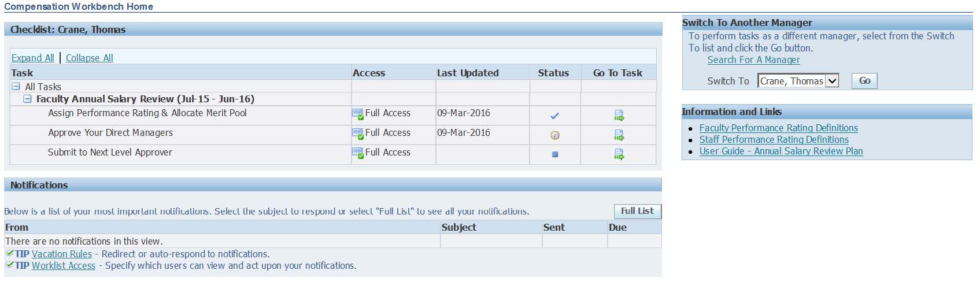
Task: Click not-started status square for Submit to Approver
Action: click(554, 154)
